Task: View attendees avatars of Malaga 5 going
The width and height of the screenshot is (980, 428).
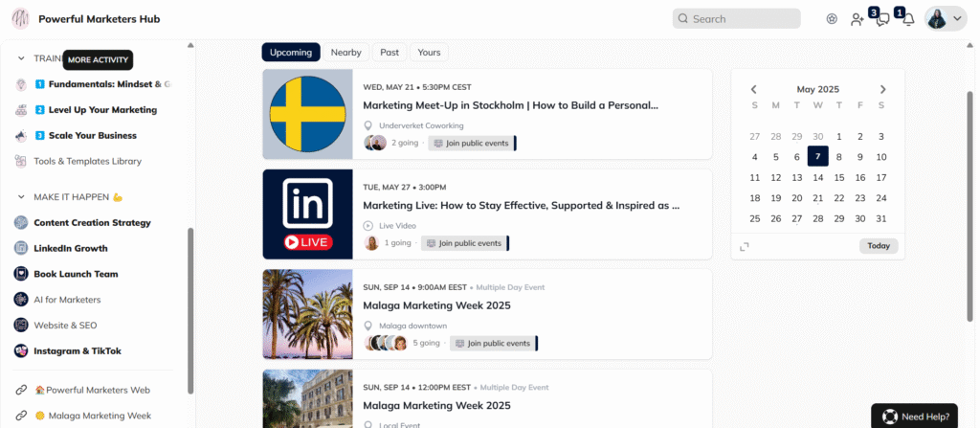Action: (x=386, y=343)
